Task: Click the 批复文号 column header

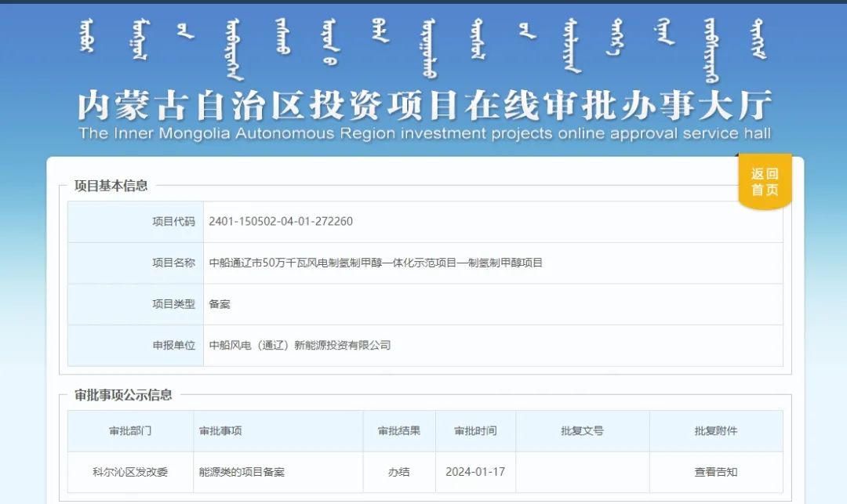Action: 582,431
